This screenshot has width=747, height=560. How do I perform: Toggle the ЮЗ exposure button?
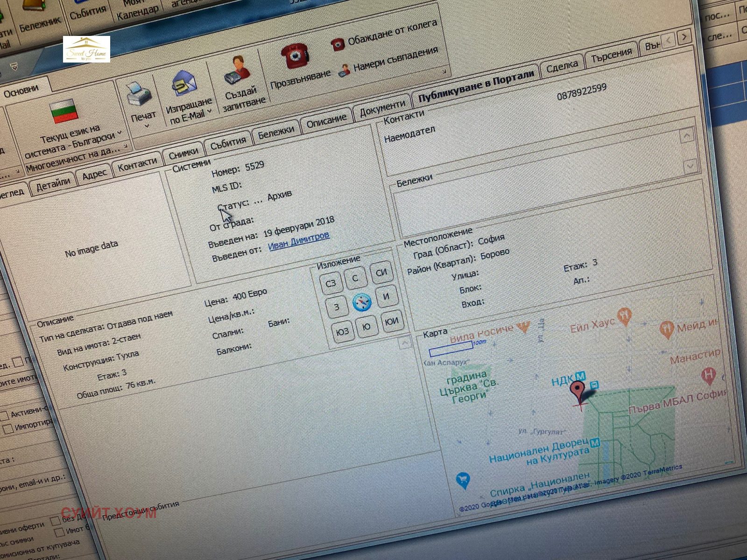(x=342, y=332)
